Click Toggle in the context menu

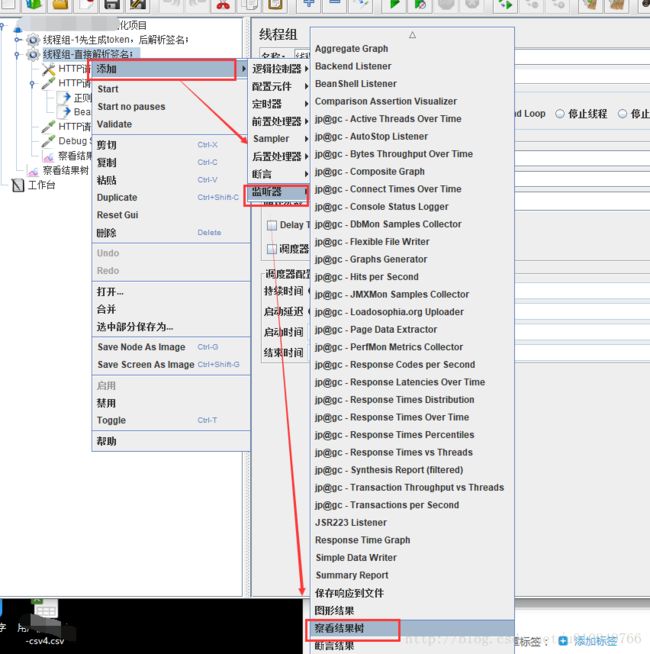[171, 420]
